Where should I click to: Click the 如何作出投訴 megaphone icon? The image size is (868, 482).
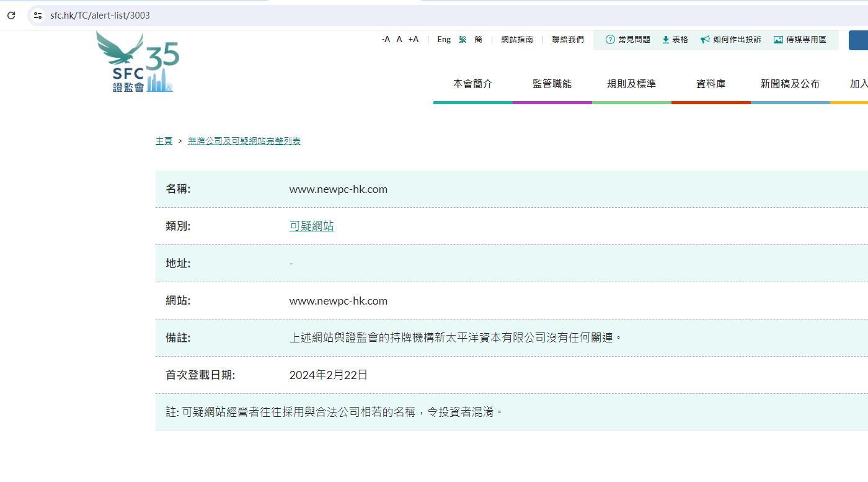705,40
